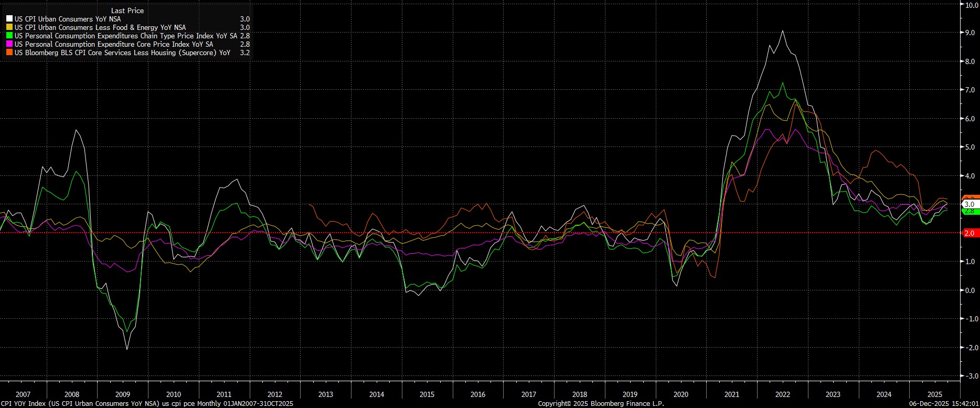Click the 'Last Price' legend header
The width and height of the screenshot is (980, 408).
127,11
